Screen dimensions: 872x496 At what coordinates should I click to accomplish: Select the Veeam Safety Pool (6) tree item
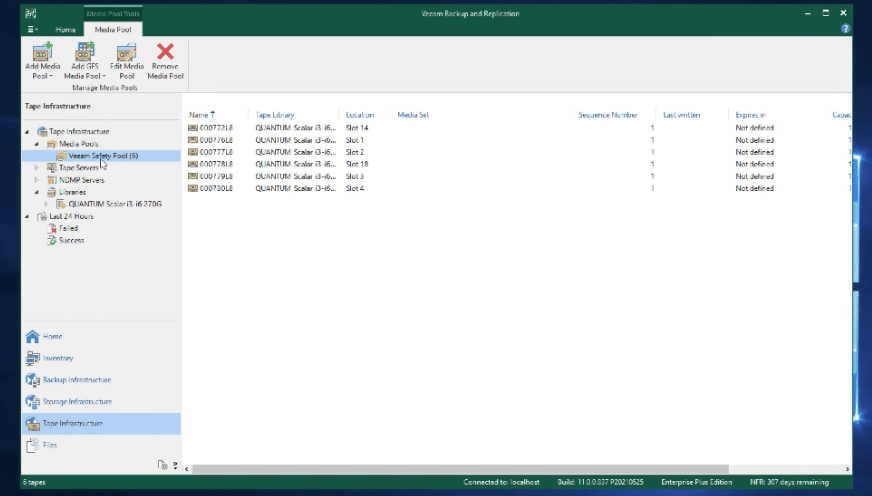(x=103, y=156)
